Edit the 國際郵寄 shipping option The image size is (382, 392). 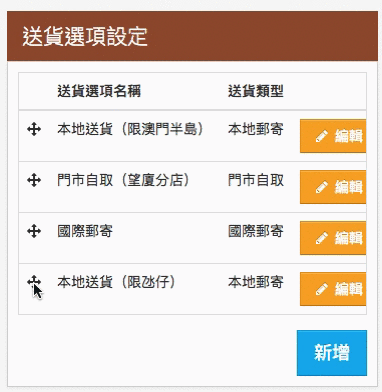coord(333,238)
